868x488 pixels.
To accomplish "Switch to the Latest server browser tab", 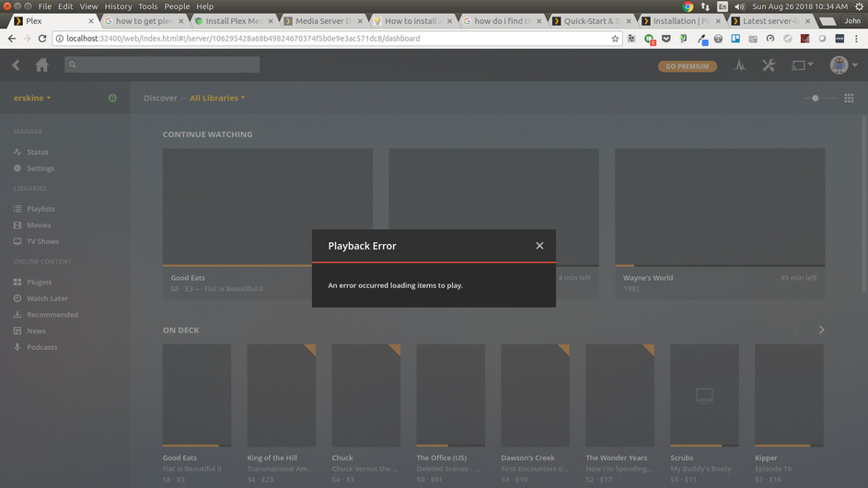I will [x=771, y=21].
